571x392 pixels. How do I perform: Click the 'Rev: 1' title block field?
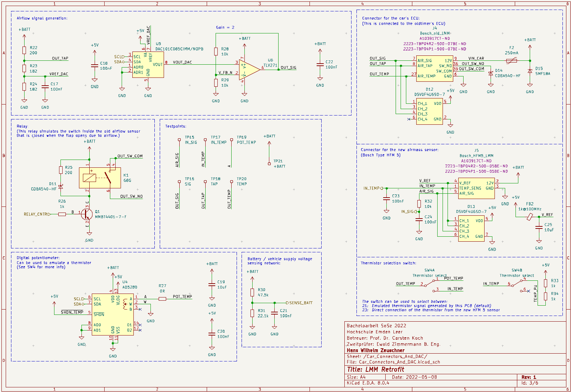[529, 377]
